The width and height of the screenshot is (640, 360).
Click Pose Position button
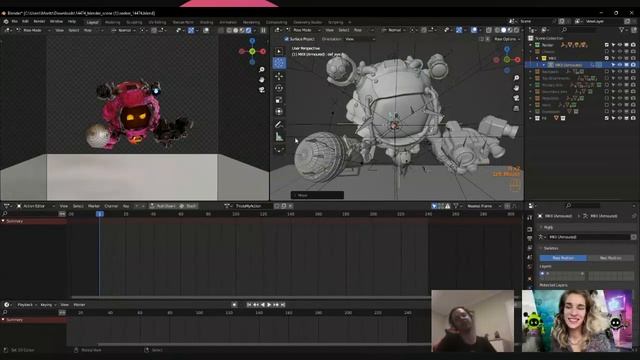coord(563,258)
